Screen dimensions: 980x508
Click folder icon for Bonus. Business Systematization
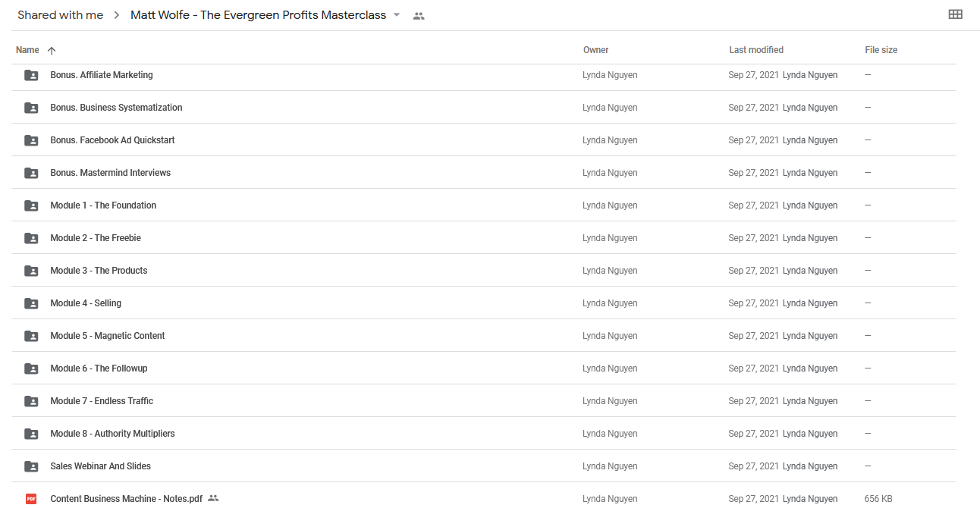31,108
